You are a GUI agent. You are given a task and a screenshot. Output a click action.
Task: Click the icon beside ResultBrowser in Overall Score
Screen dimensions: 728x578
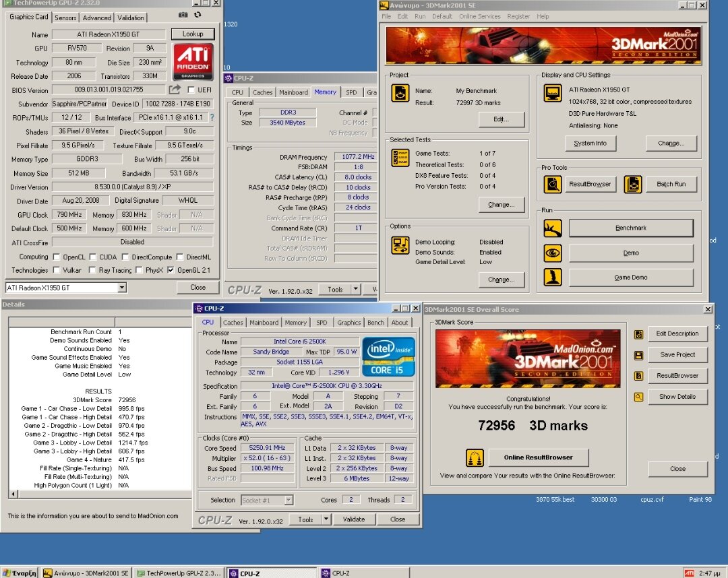(639, 376)
